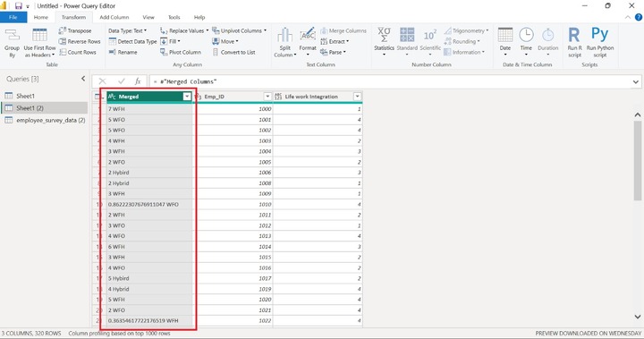Click the cell containing 0.86222307676911047 WFO

(x=149, y=204)
